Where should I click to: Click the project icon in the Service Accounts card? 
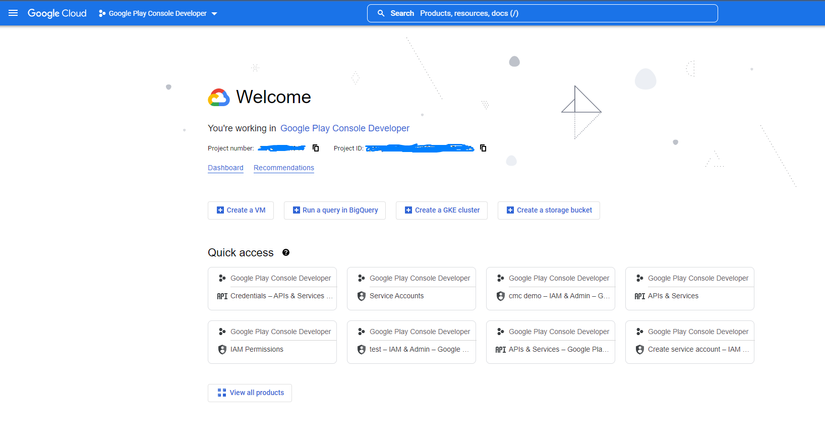(361, 278)
